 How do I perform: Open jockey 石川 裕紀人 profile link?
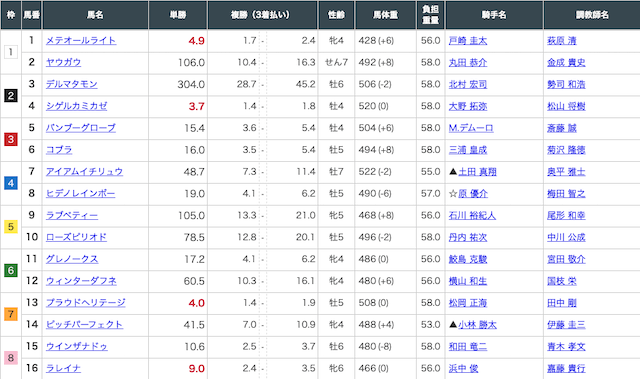coord(472,215)
